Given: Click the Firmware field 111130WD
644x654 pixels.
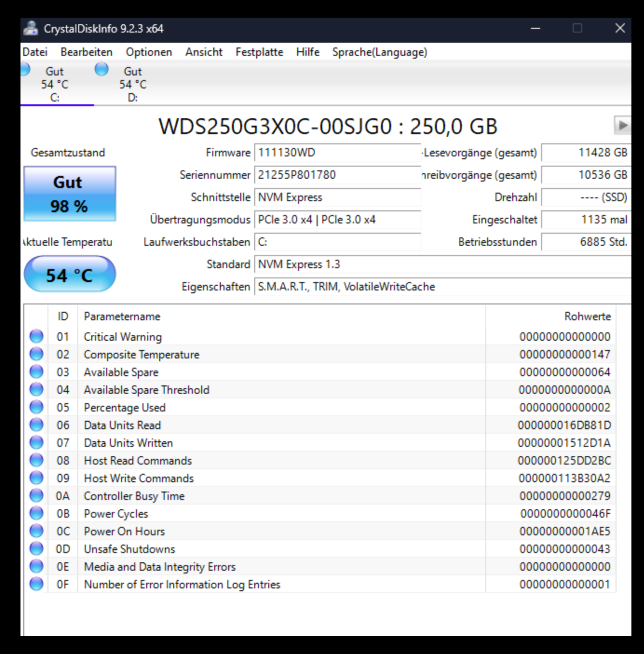Looking at the screenshot, I should coord(338,153).
